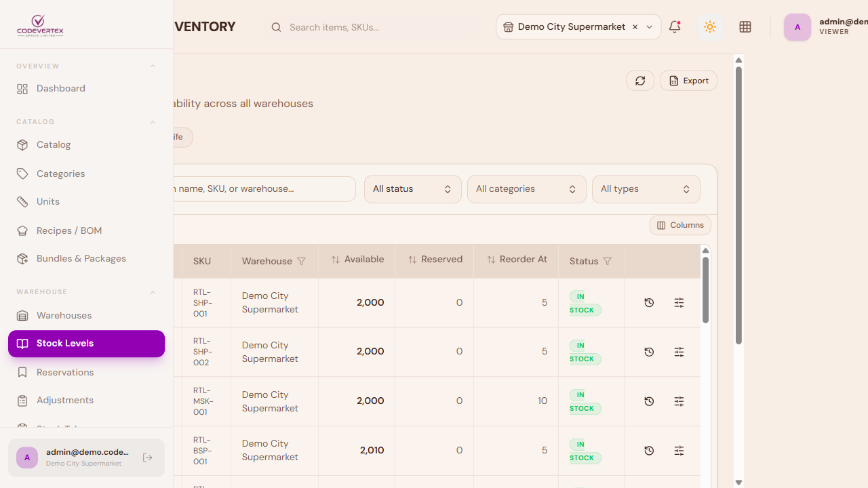Click the sign out icon in sidebar footer
Viewport: 868px width, 488px height.
point(148,457)
